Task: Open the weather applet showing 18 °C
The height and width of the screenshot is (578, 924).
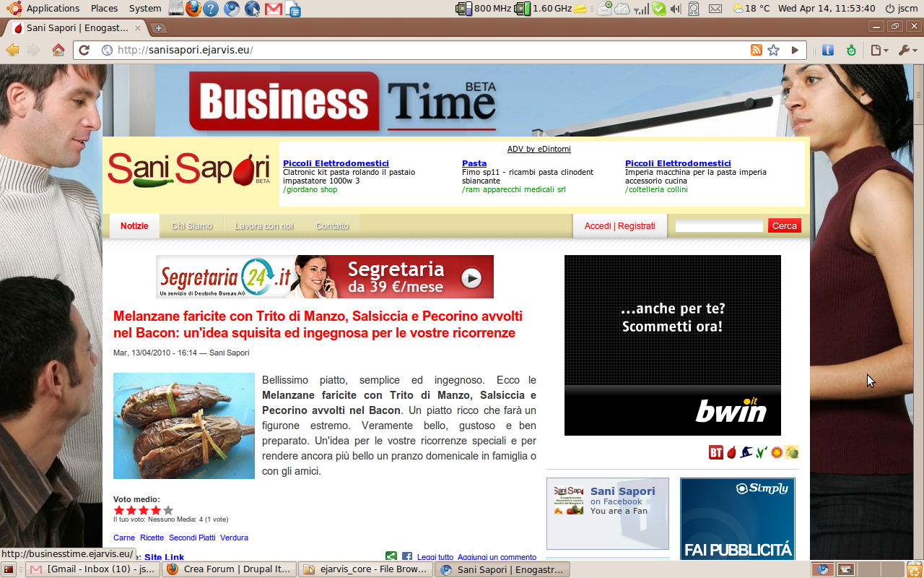Action: (751, 9)
